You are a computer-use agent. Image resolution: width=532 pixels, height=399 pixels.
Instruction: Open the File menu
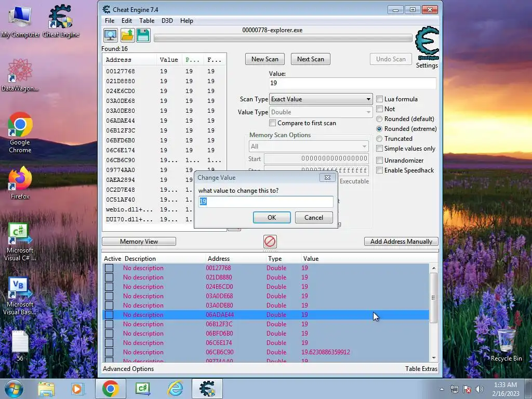coord(110,21)
